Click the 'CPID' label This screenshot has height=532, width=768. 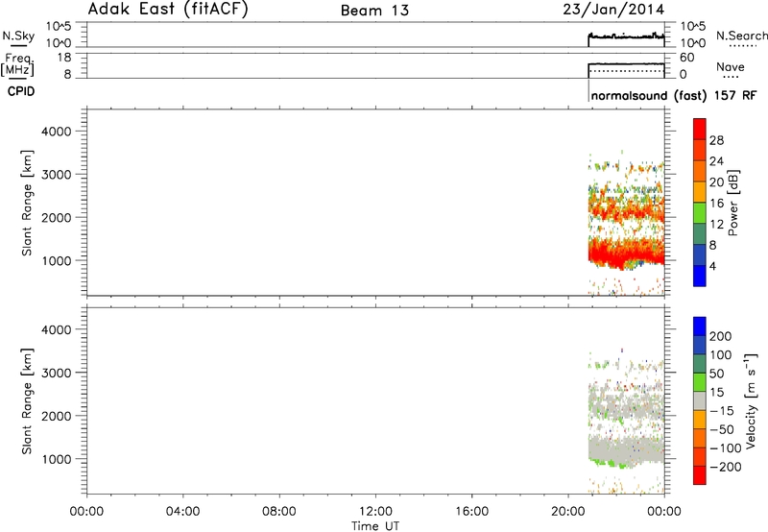click(x=21, y=91)
